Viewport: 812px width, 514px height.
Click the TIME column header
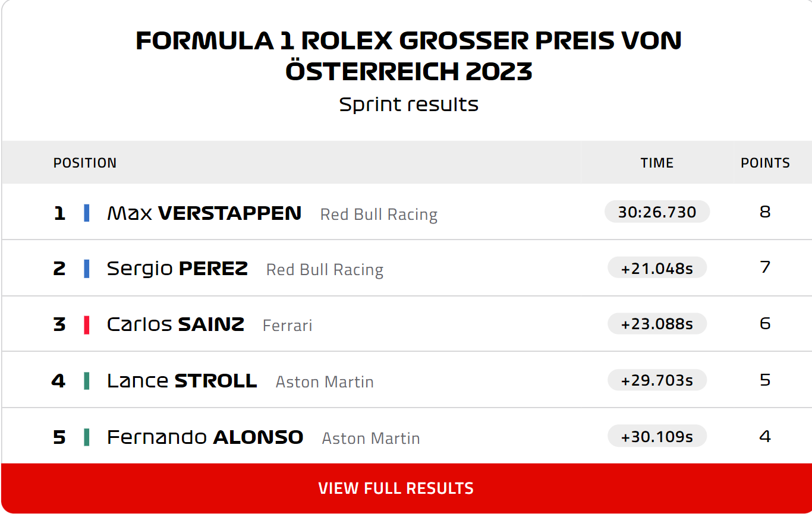(x=657, y=163)
